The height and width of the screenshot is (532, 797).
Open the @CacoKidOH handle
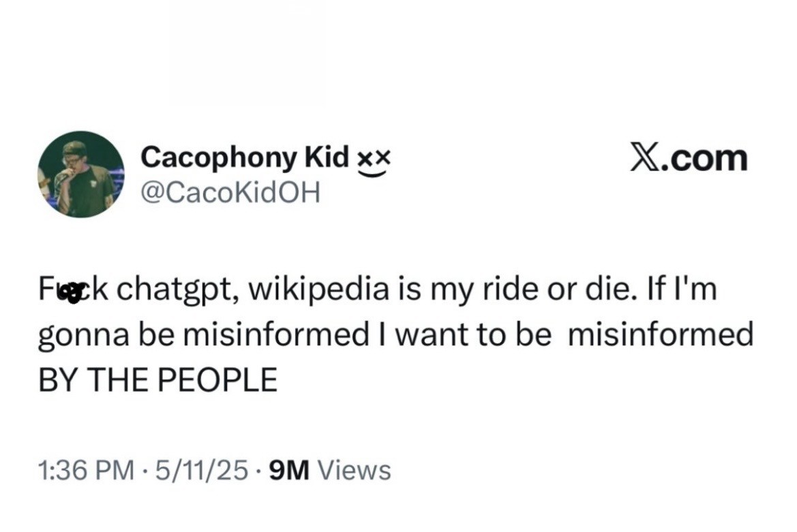pos(230,193)
